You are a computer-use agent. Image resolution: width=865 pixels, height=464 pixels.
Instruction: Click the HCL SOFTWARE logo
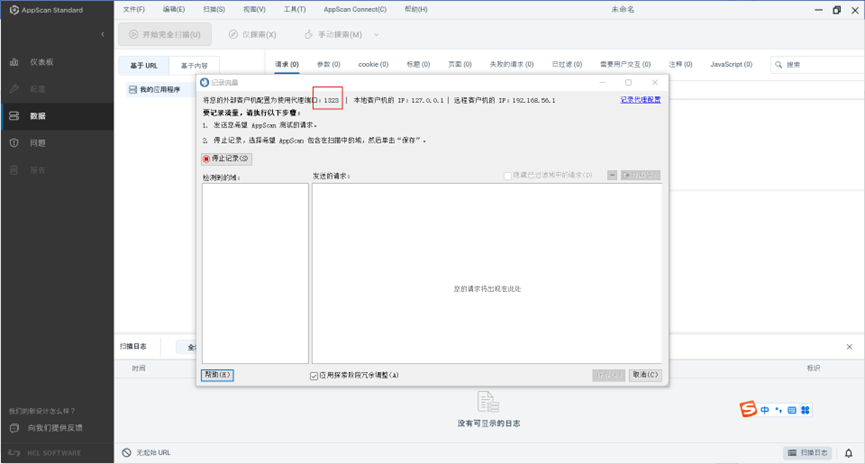[45, 453]
